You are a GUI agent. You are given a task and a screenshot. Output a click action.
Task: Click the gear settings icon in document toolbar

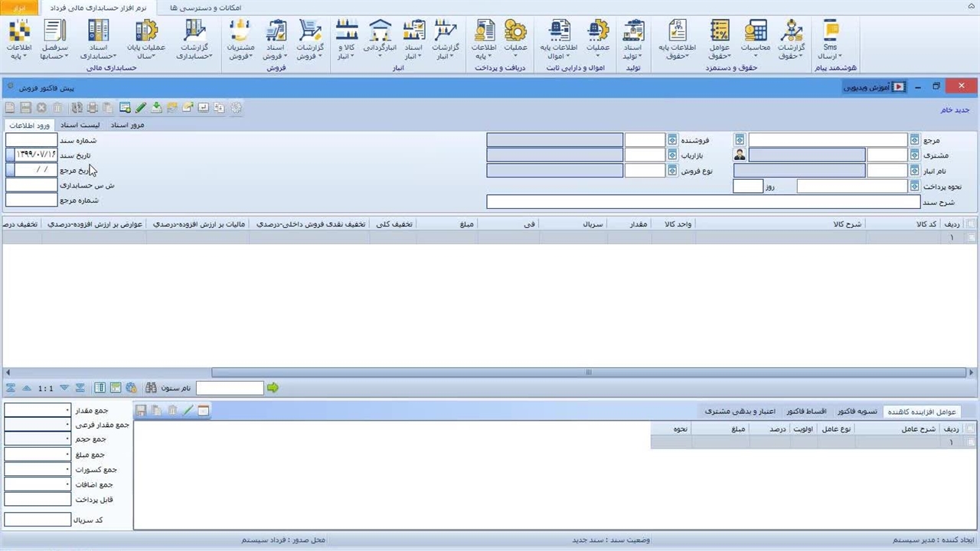coord(236,108)
